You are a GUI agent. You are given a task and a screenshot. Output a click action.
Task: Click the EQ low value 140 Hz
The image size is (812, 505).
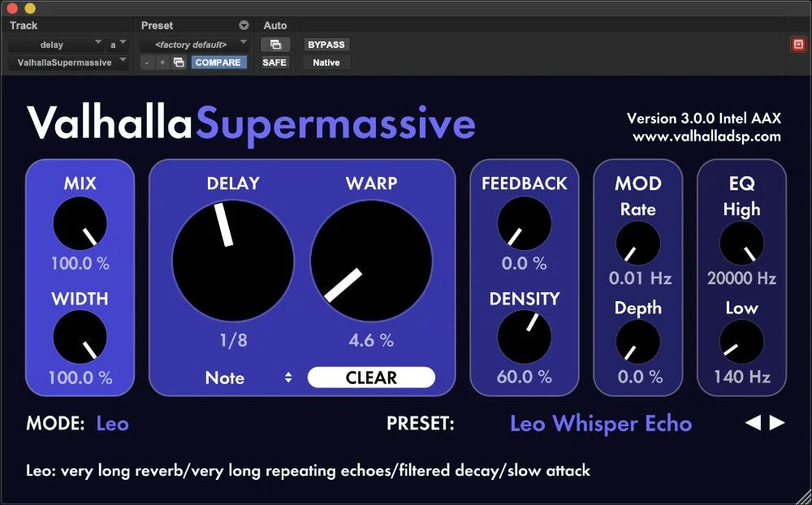coord(741,377)
